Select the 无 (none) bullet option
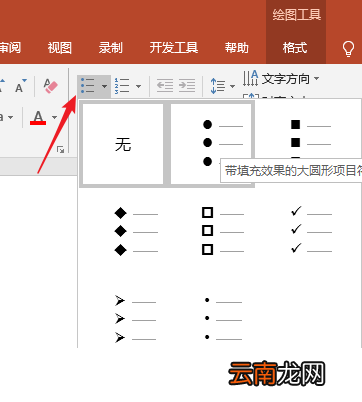362x402 pixels. [123, 144]
